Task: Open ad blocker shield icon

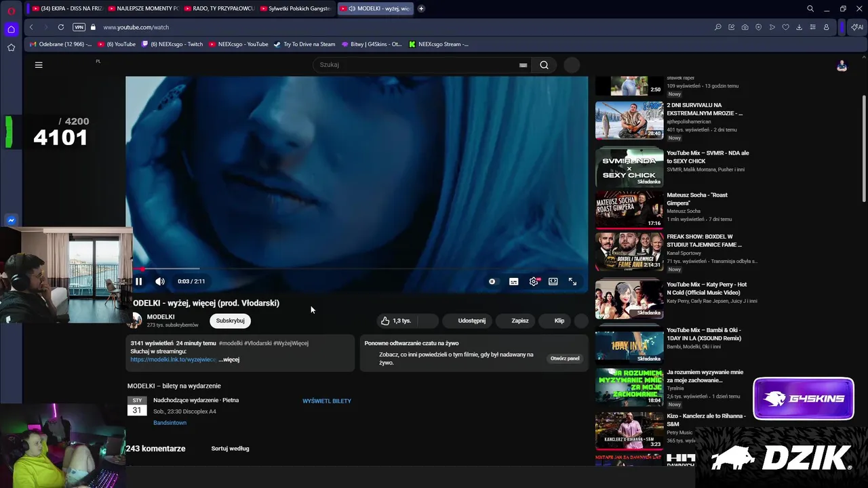Action: 758,27
